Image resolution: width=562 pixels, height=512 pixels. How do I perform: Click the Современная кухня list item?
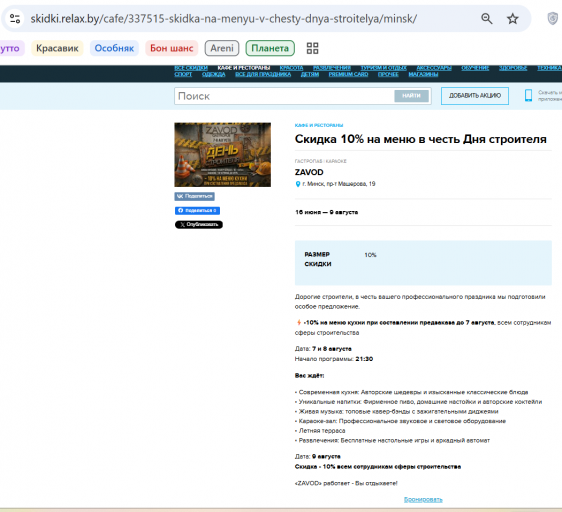pyautogui.click(x=411, y=392)
